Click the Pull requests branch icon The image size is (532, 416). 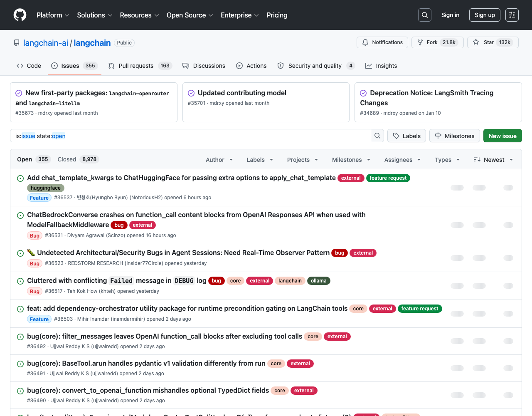(111, 66)
